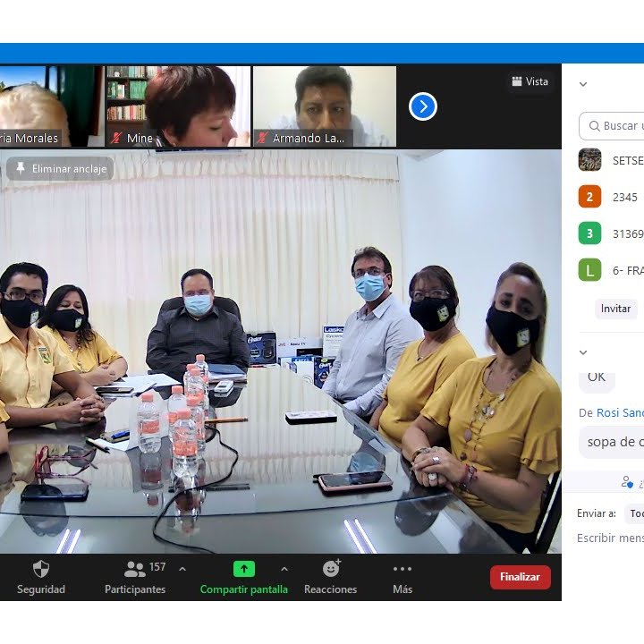The height and width of the screenshot is (644, 644).
Task: Open the Reacciones emoji icon
Action: pos(331,569)
